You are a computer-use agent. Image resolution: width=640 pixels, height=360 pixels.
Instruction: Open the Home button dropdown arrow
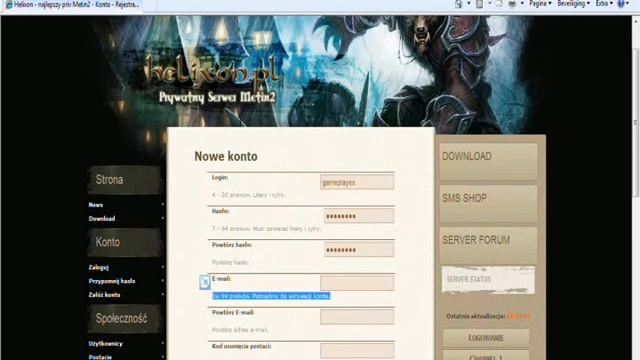click(x=468, y=4)
